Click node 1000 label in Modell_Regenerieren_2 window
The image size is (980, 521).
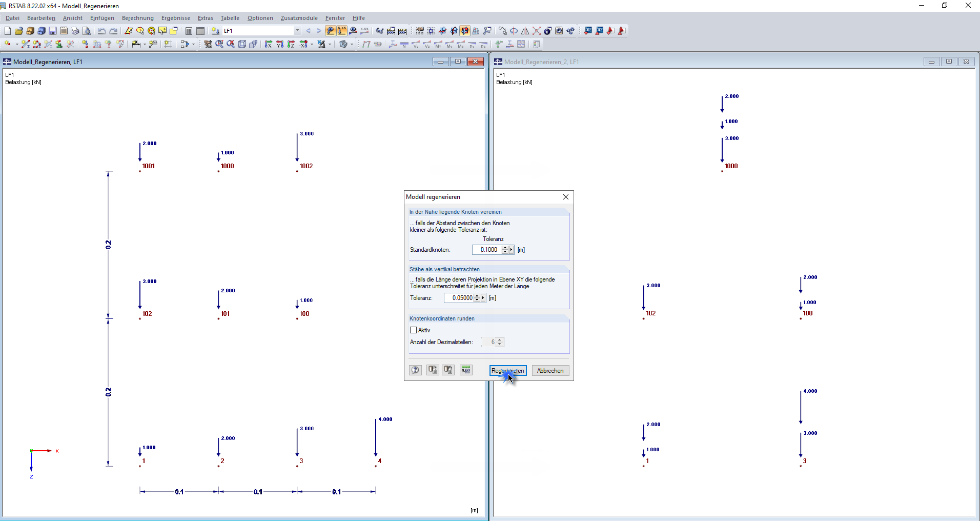point(731,166)
